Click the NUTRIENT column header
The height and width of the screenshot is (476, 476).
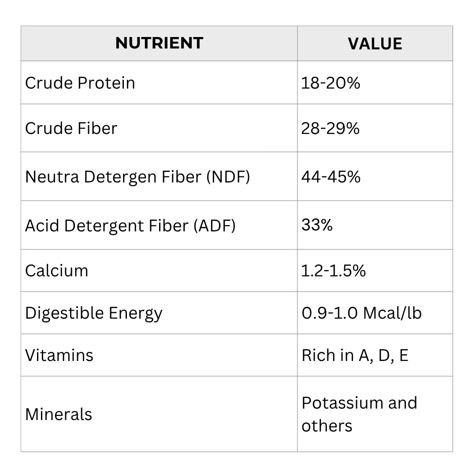pos(159,43)
